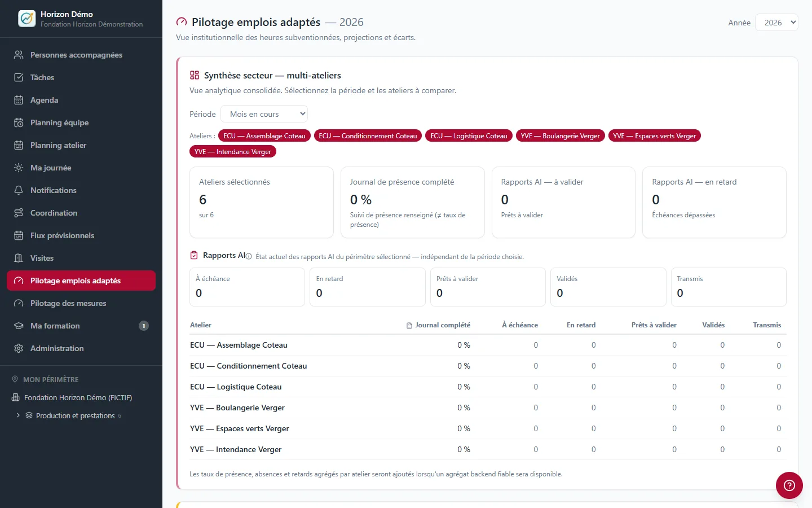This screenshot has height=508, width=812.
Task: Click the Ma journée sun icon
Action: pyautogui.click(x=19, y=168)
